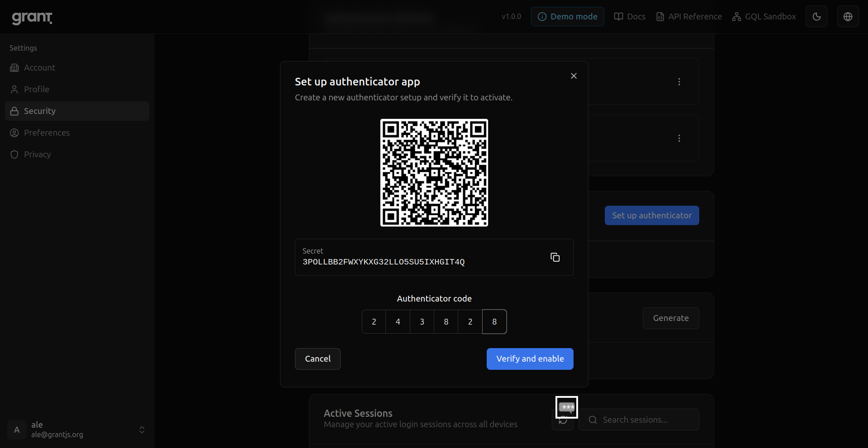Click the Privacy shield icon

pyautogui.click(x=14, y=155)
